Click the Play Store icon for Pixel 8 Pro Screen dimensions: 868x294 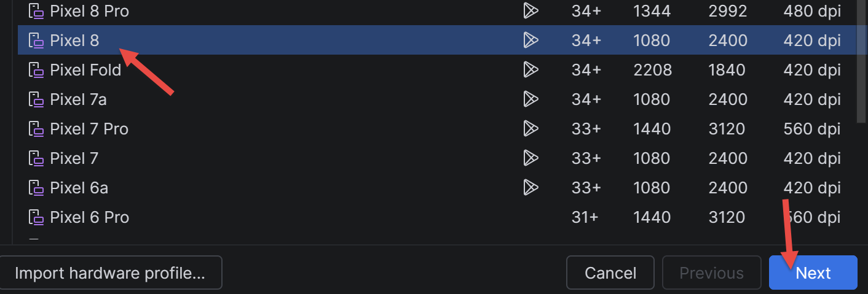click(x=531, y=11)
